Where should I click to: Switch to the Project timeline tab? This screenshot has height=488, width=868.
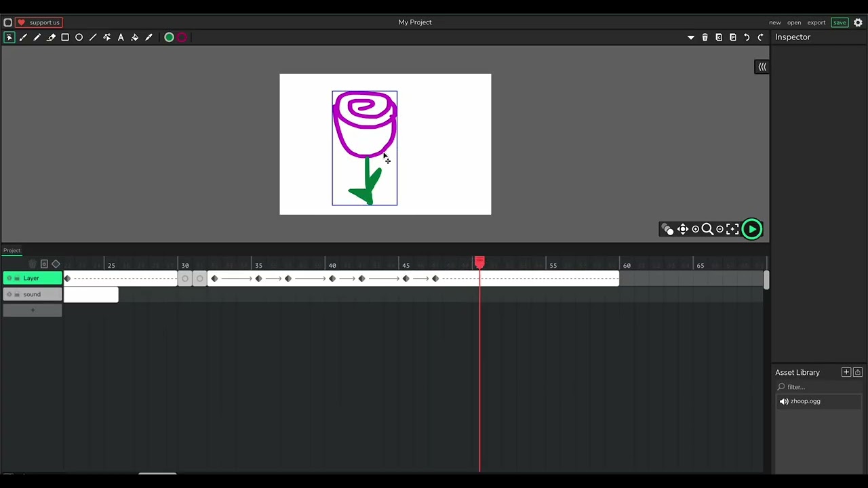coord(12,250)
